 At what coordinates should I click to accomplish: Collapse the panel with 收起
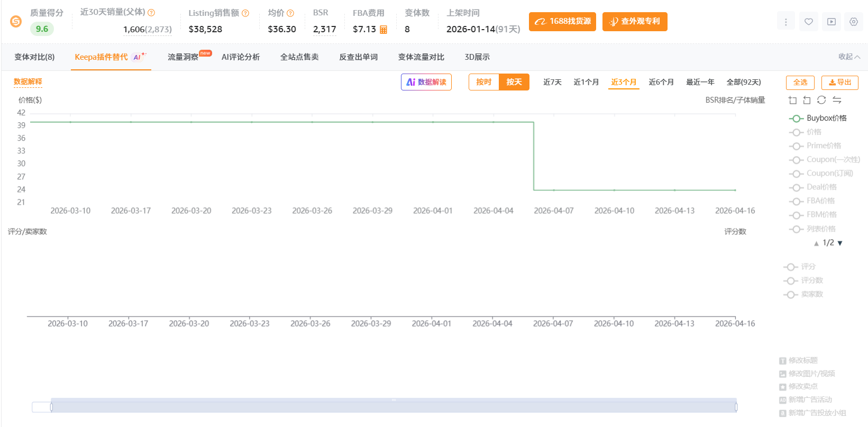[x=849, y=57]
